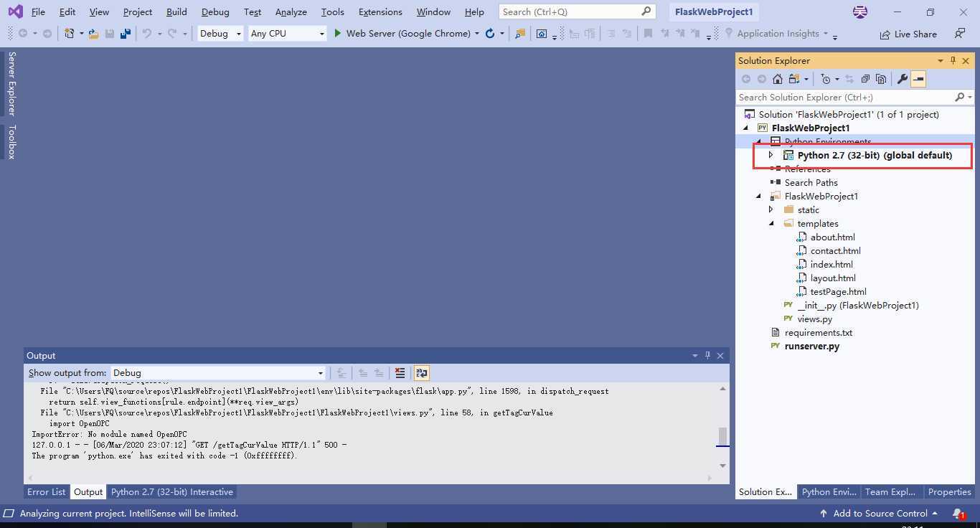Image resolution: width=980 pixels, height=528 pixels.
Task: Click Switch Views icon in Solution Explorer
Action: (794, 79)
